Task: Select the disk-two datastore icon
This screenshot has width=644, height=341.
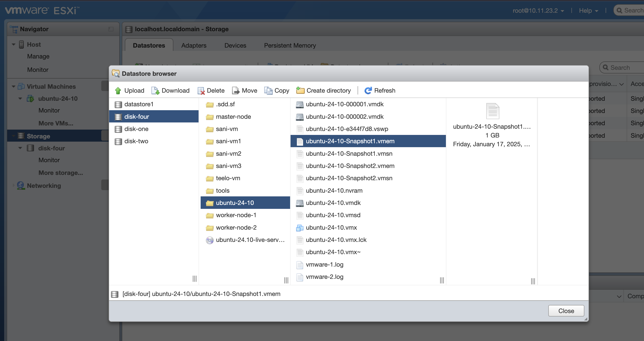Action: [118, 141]
